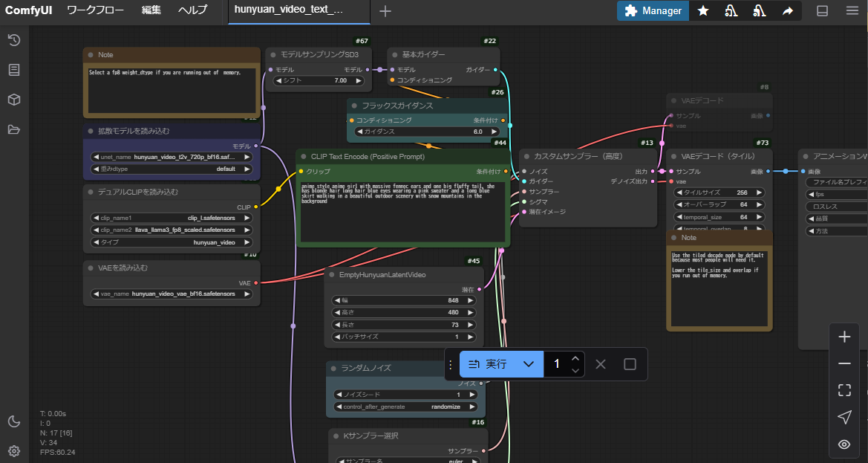The height and width of the screenshot is (463, 868).
Task: Decrease オーバーラップ 64 with left arrow
Action: (x=679, y=205)
